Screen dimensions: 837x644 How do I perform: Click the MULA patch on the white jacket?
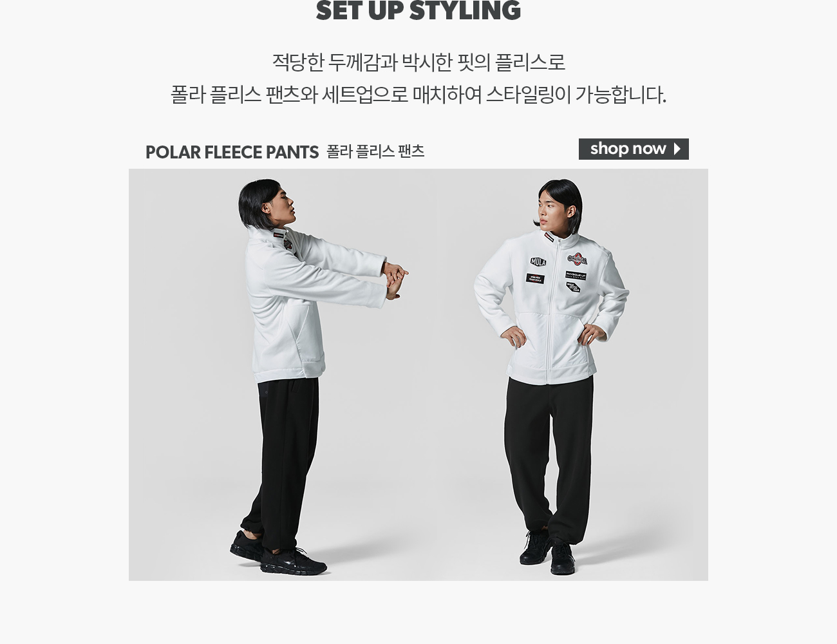[x=538, y=261]
